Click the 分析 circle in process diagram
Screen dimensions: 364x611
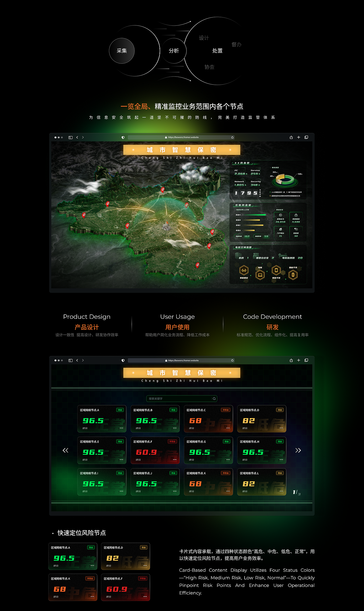pyautogui.click(x=174, y=51)
